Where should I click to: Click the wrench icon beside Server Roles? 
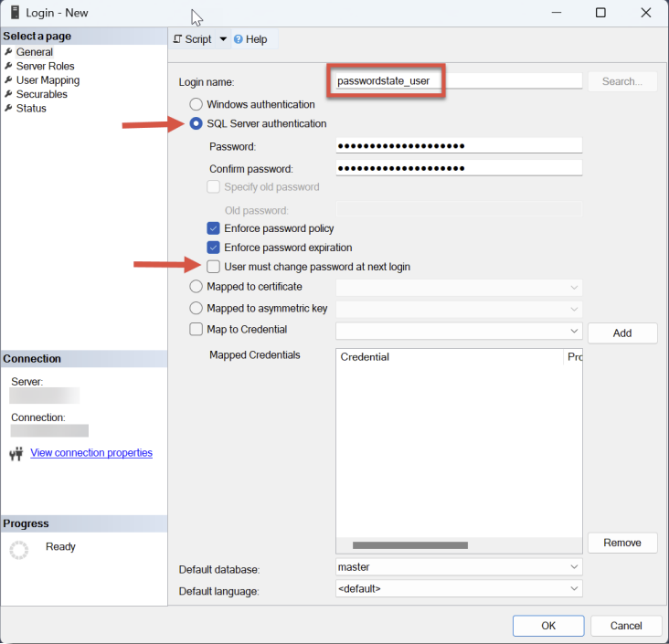[x=8, y=66]
